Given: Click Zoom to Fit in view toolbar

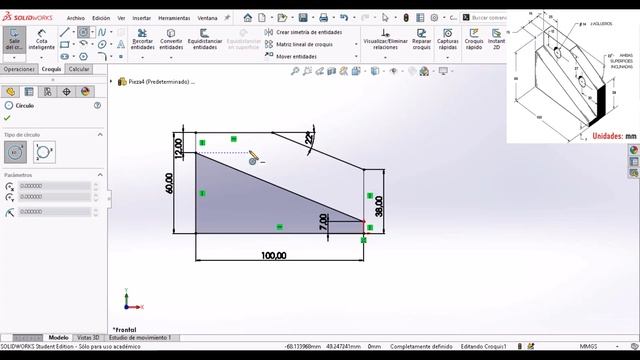Looking at the screenshot, I should 295,71.
